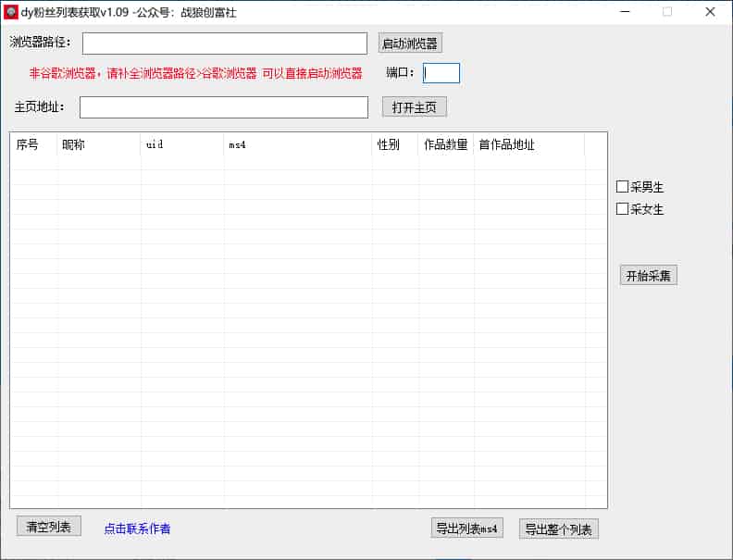Screen dimensions: 733x560
Task: Sort by 性别 column header
Action: point(394,144)
